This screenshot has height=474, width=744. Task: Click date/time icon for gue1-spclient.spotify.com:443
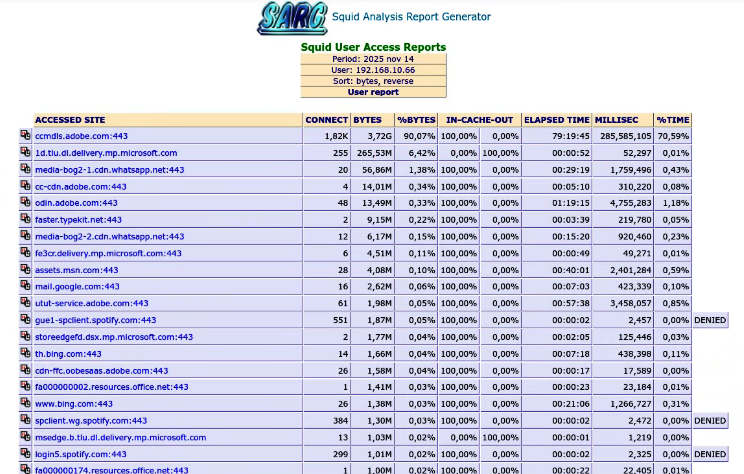[x=25, y=320]
